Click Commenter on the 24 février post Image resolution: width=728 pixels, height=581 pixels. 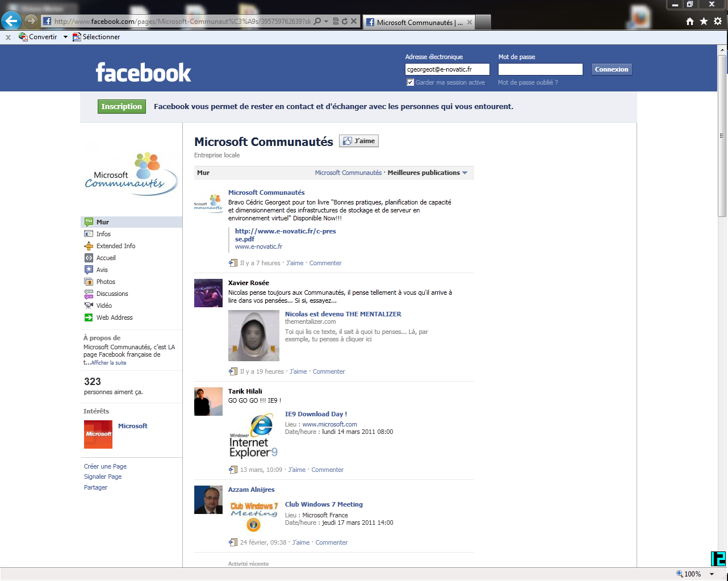[x=332, y=542]
